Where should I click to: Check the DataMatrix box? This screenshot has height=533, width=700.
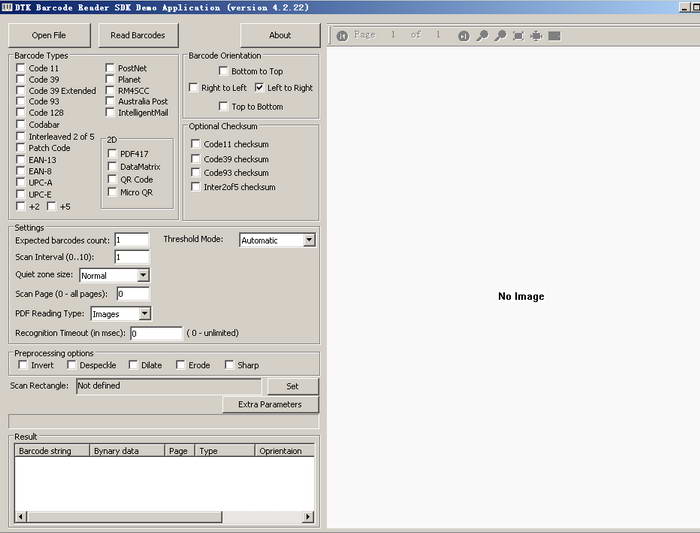point(112,167)
